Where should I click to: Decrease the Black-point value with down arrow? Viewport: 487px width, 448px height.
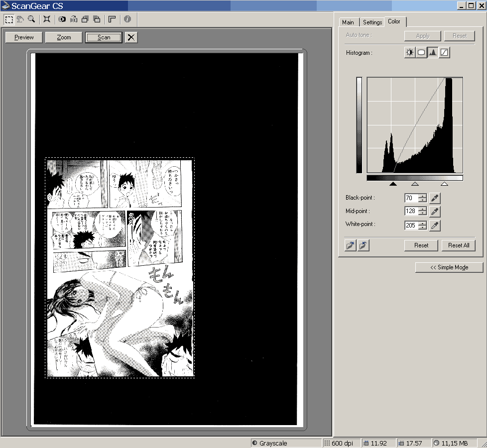point(422,200)
